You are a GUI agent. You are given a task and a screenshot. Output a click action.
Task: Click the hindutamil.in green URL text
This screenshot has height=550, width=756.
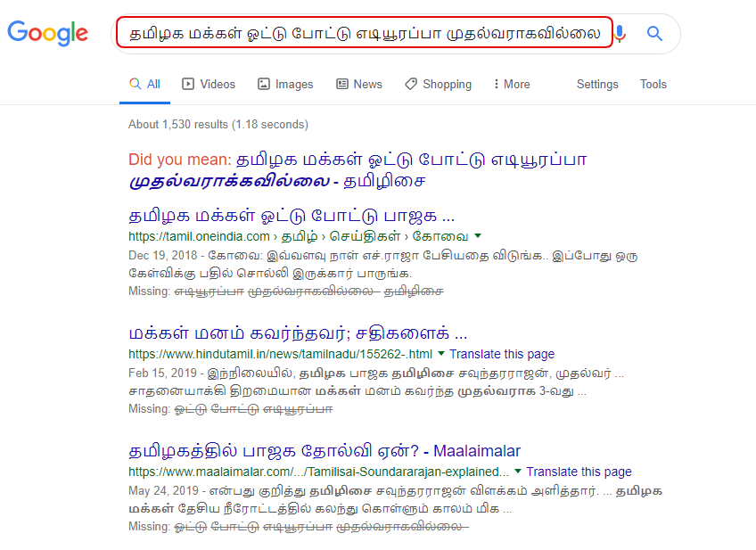tap(280, 354)
